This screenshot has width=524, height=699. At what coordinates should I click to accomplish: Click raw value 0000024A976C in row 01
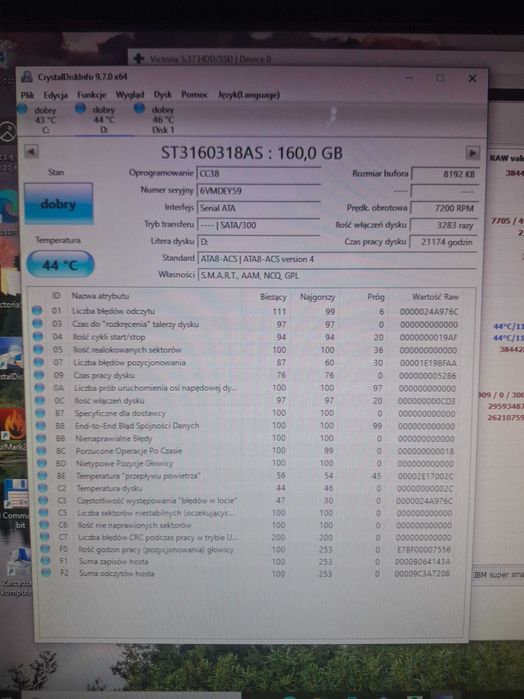point(429,311)
